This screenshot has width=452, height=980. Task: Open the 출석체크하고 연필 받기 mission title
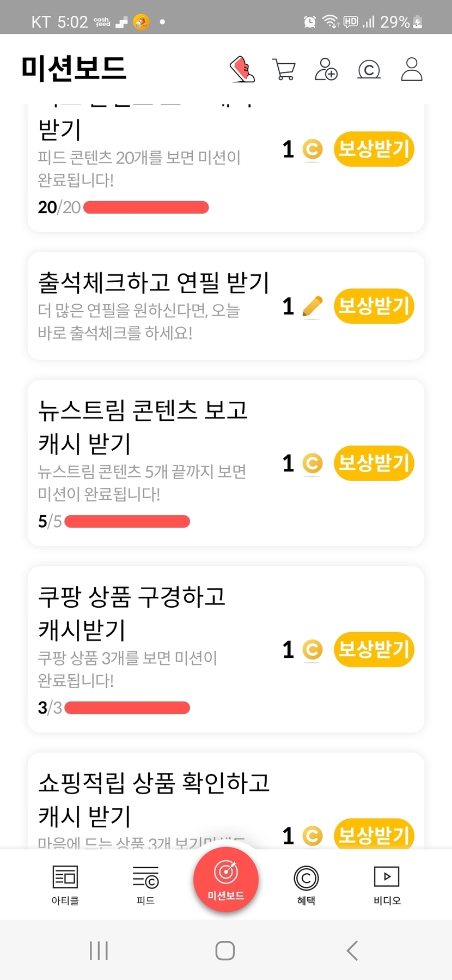154,282
